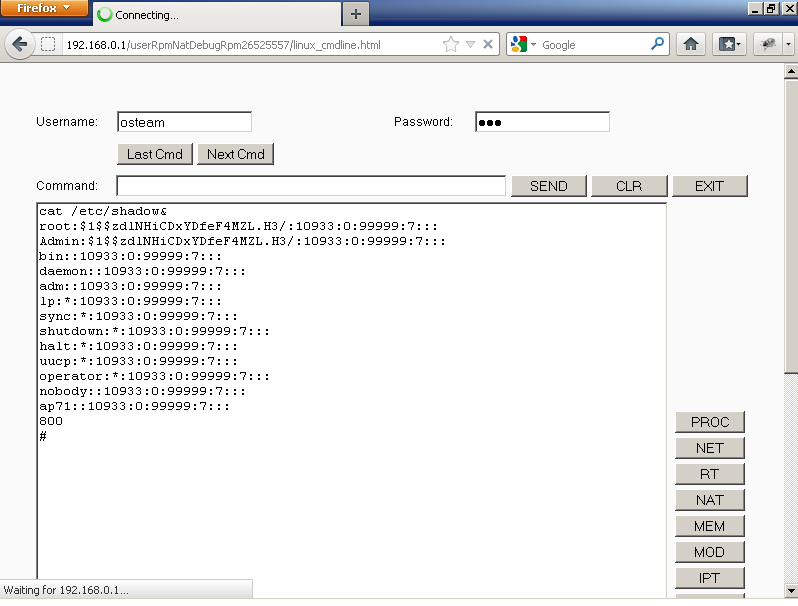Click the browser back arrow button
The height and width of the screenshot is (606, 798).
[19, 45]
